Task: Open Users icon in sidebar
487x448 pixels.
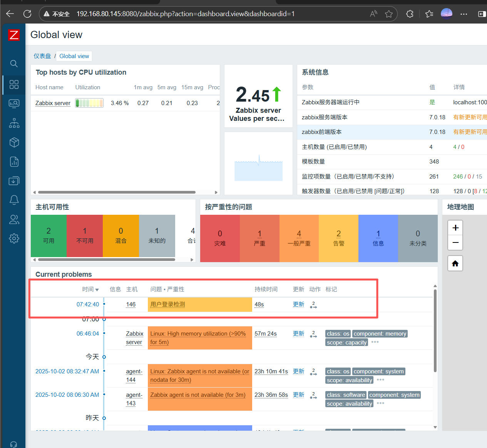Action: point(14,219)
